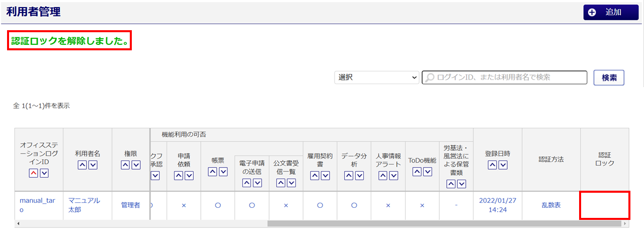Click the 管理者 permission link

click(x=130, y=205)
